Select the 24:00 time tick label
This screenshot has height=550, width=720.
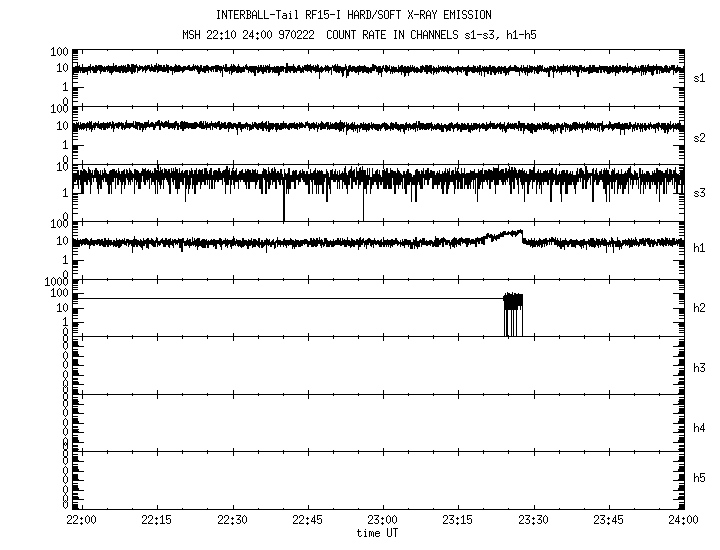pos(683,520)
